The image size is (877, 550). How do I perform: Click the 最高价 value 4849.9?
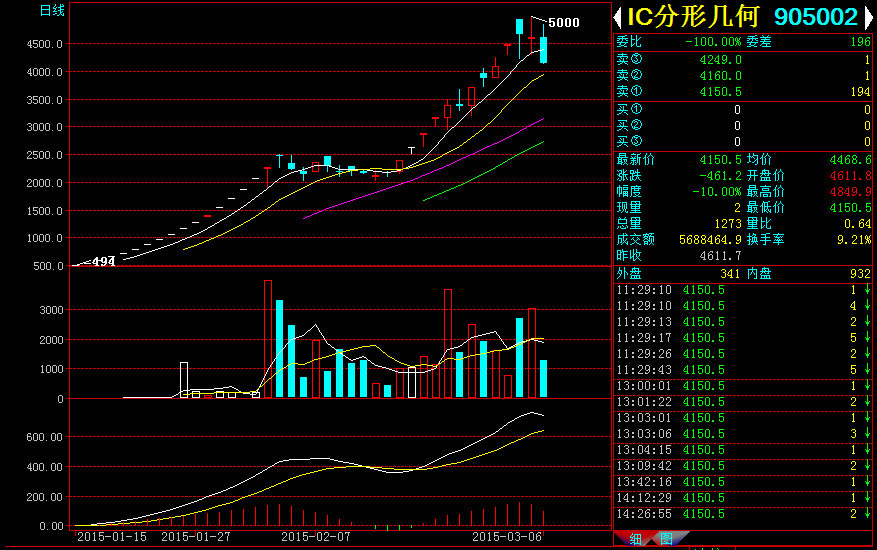pyautogui.click(x=850, y=192)
